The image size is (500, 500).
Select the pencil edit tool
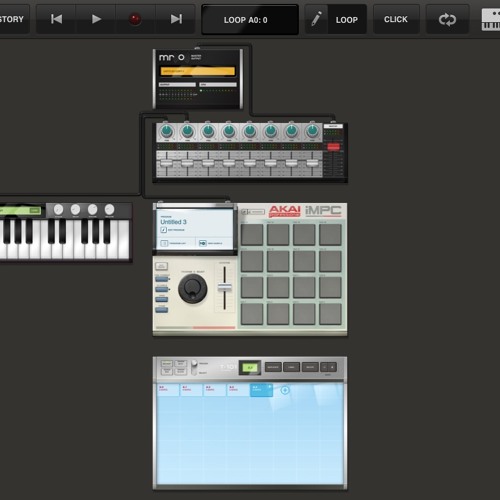point(316,19)
